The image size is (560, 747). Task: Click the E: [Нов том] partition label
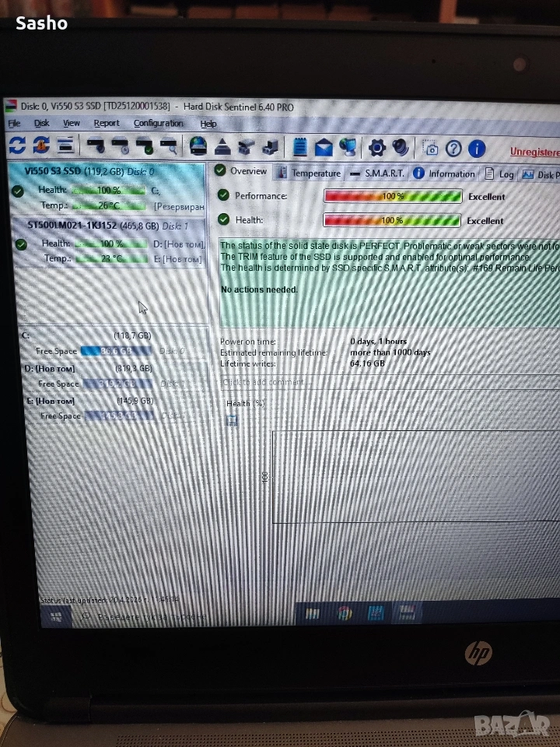click(x=51, y=402)
